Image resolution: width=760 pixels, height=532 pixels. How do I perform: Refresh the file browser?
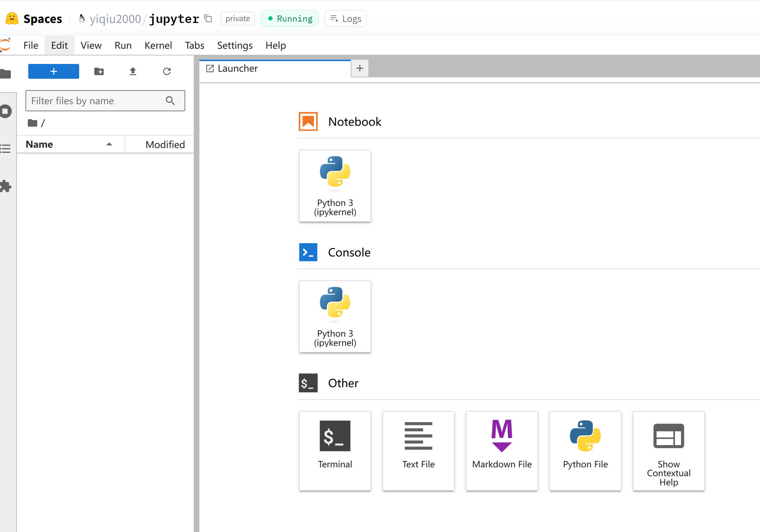tap(167, 71)
